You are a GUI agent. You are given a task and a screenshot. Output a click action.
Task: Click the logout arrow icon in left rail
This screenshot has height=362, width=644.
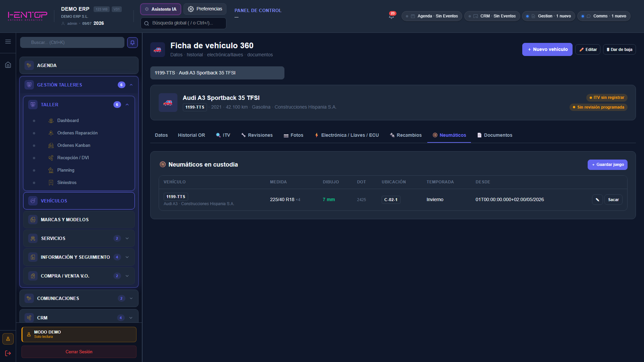[8, 353]
